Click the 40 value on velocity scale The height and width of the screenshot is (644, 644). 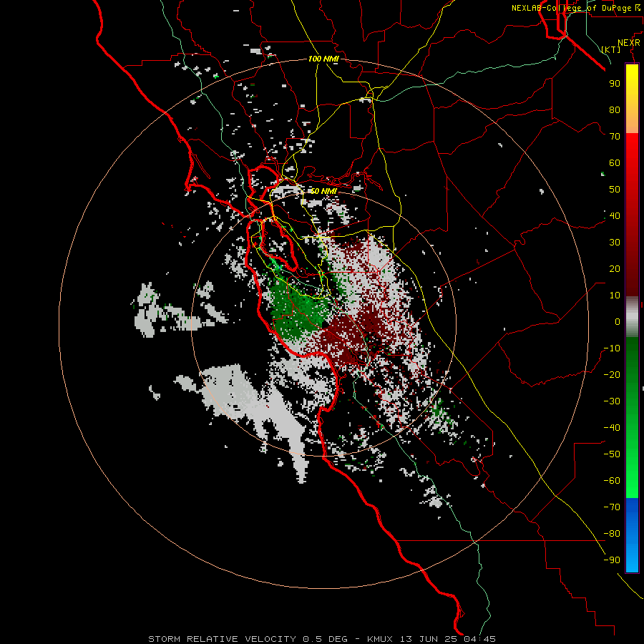(615, 215)
